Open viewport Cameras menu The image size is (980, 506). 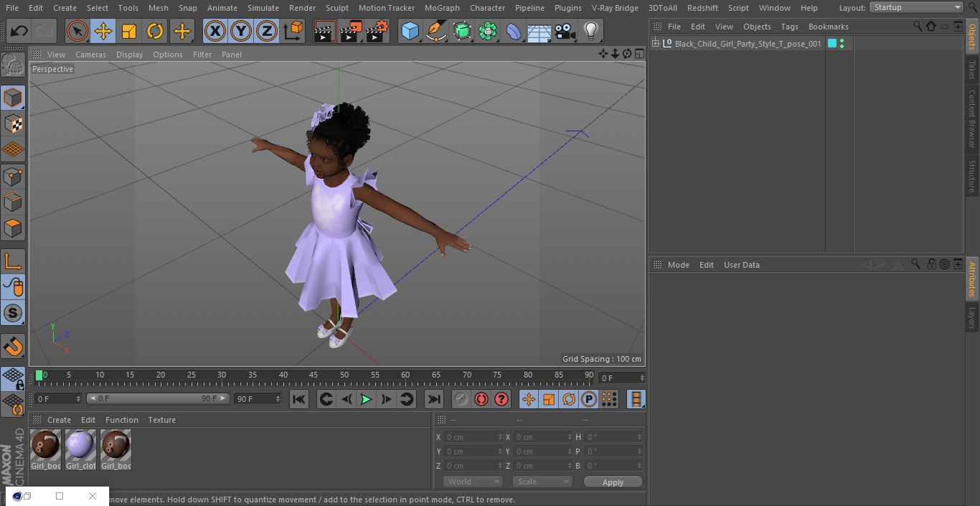click(90, 55)
